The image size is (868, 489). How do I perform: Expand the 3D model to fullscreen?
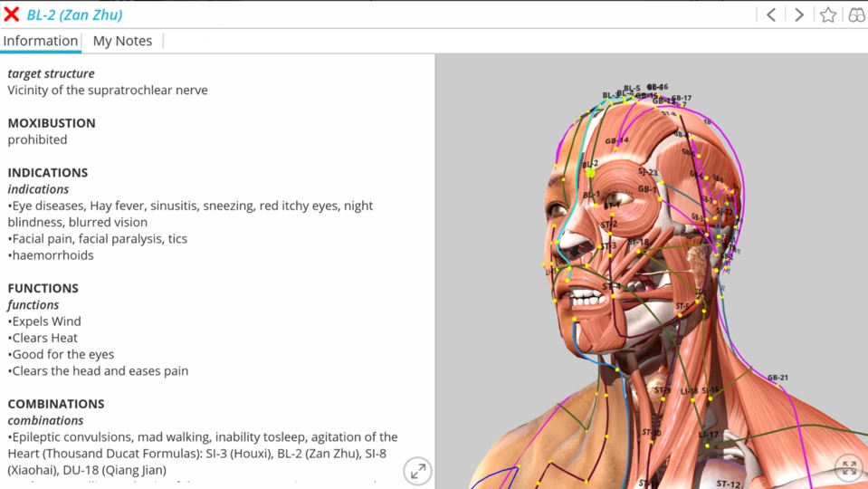pyautogui.click(x=849, y=467)
